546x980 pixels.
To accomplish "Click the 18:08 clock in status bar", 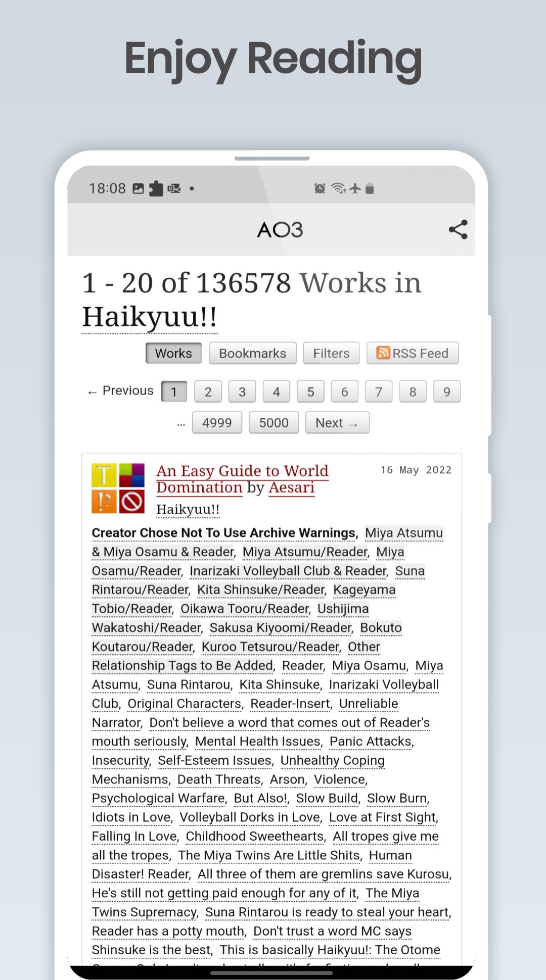I will pyautogui.click(x=107, y=188).
